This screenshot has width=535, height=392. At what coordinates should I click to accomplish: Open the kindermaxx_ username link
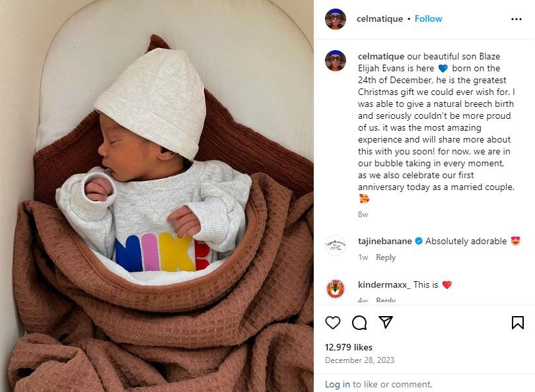(x=384, y=284)
